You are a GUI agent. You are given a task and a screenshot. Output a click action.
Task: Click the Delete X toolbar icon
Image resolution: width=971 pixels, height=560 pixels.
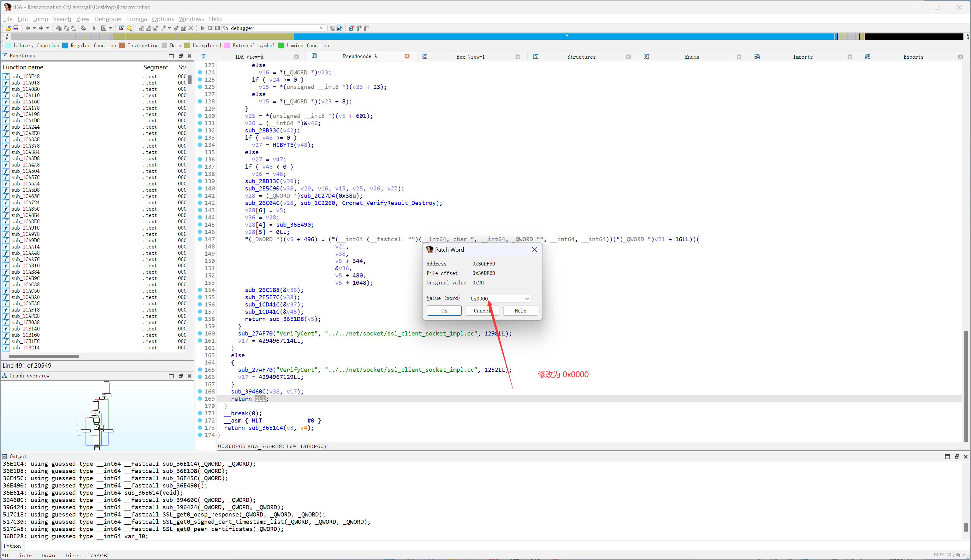191,28
